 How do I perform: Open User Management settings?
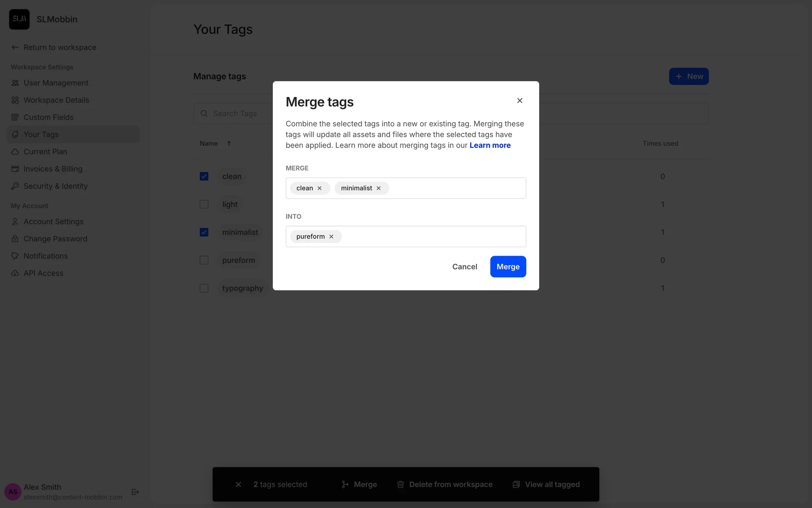[56, 83]
